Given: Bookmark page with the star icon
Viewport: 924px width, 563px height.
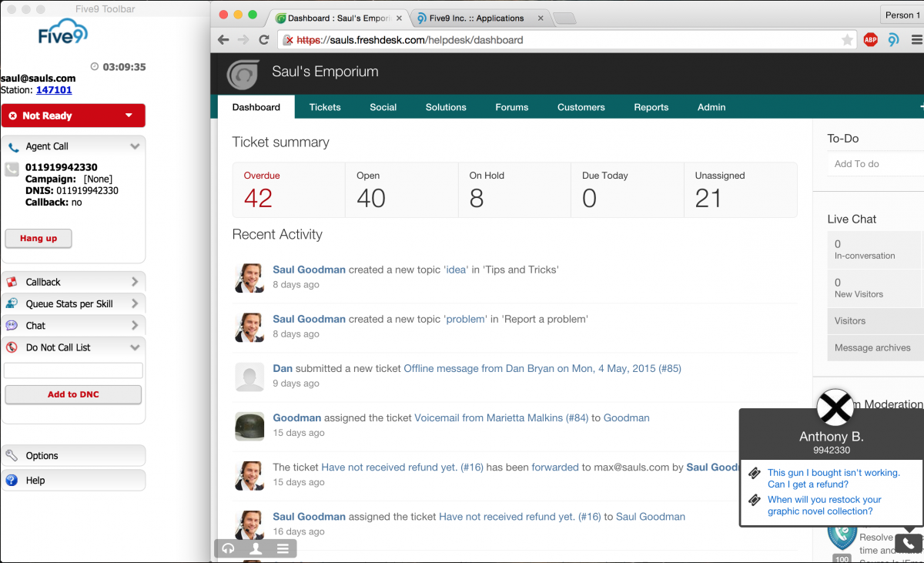Looking at the screenshot, I should [x=847, y=40].
